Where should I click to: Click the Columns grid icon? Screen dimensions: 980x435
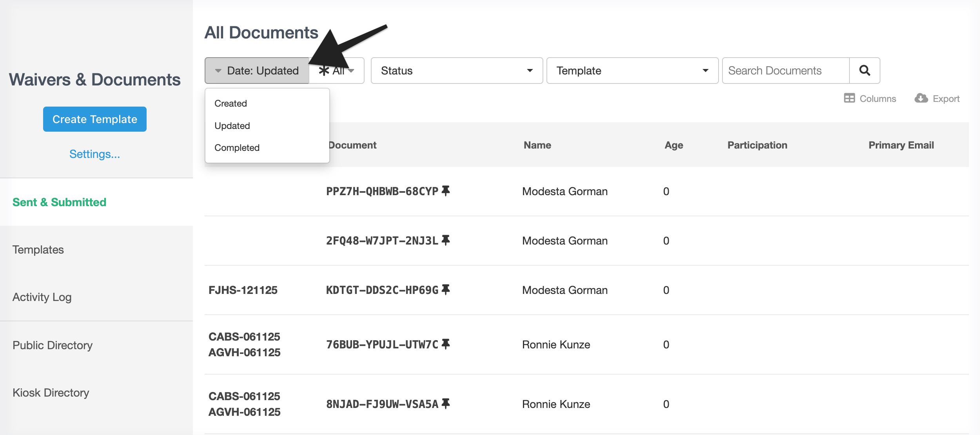point(849,98)
